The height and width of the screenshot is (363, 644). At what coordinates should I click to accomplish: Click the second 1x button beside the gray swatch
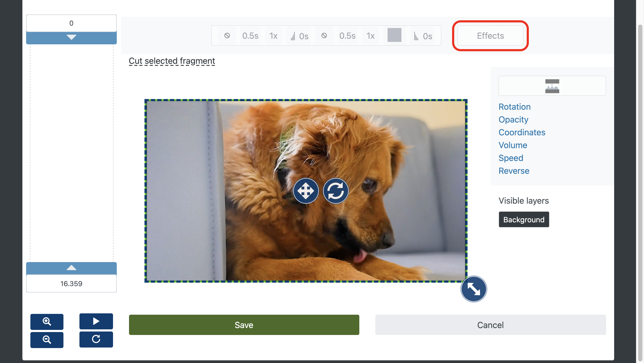coord(371,35)
